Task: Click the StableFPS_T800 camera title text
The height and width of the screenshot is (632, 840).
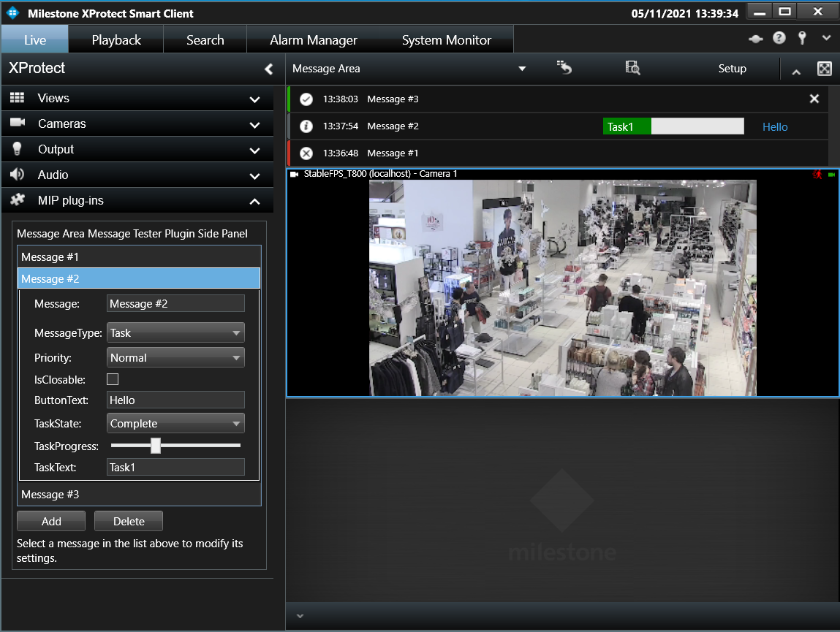Action: 380,174
